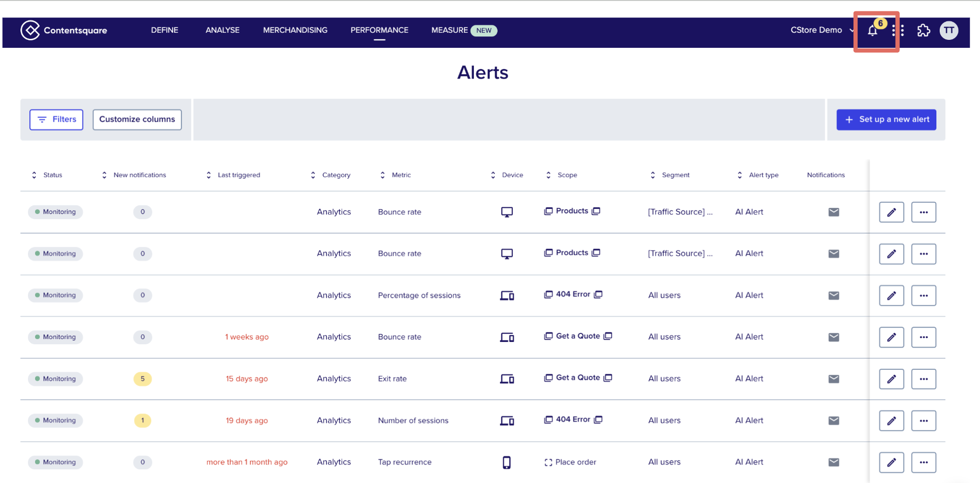Image resolution: width=980 pixels, height=483 pixels.
Task: Open the PERFORMANCE menu
Action: [x=380, y=30]
